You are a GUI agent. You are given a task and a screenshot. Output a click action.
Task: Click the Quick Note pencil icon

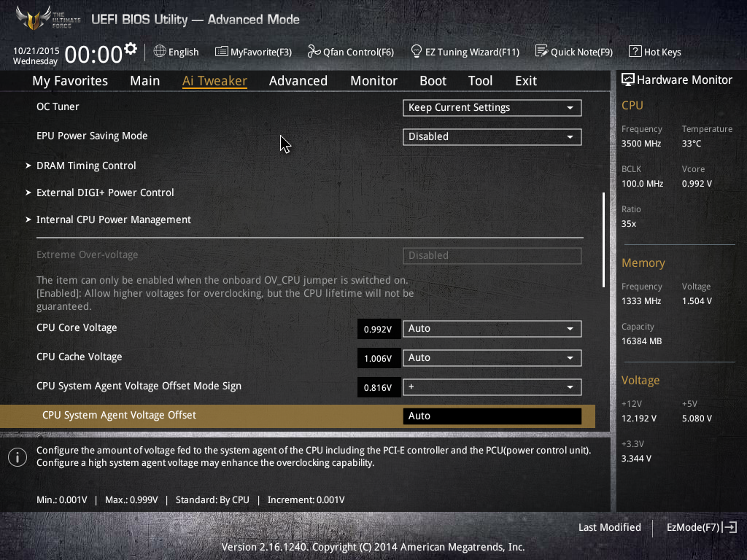(541, 51)
